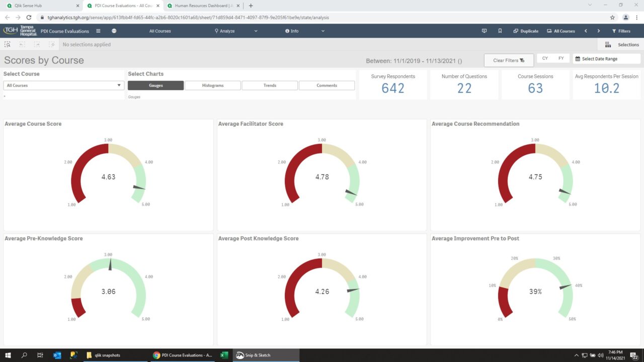Open the Smart Search selection tool
Screen dimensions: 644x362
7,44
